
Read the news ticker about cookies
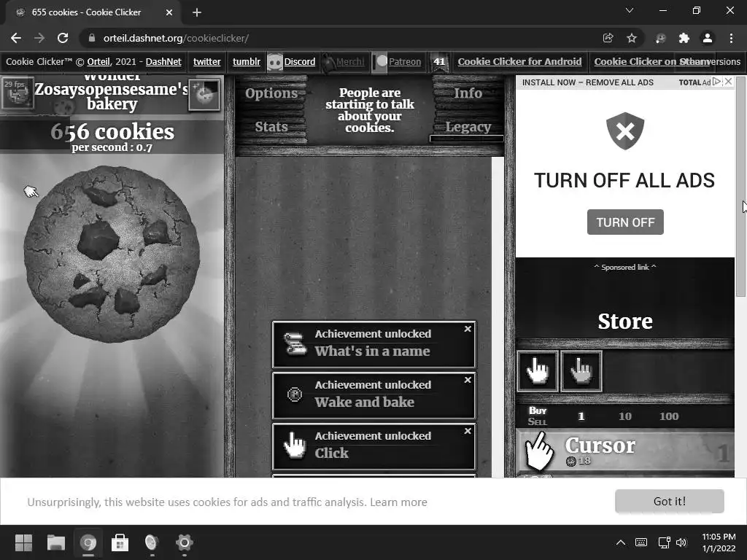pyautogui.click(x=370, y=110)
